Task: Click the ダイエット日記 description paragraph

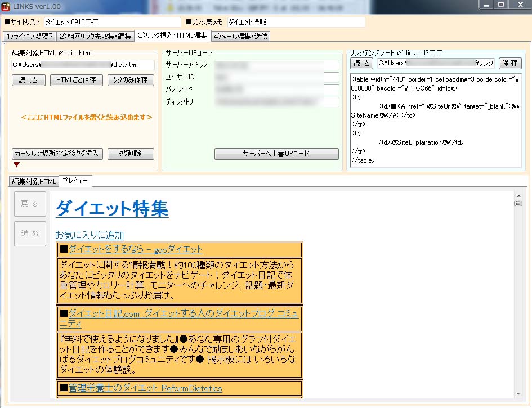Action: tap(177, 354)
